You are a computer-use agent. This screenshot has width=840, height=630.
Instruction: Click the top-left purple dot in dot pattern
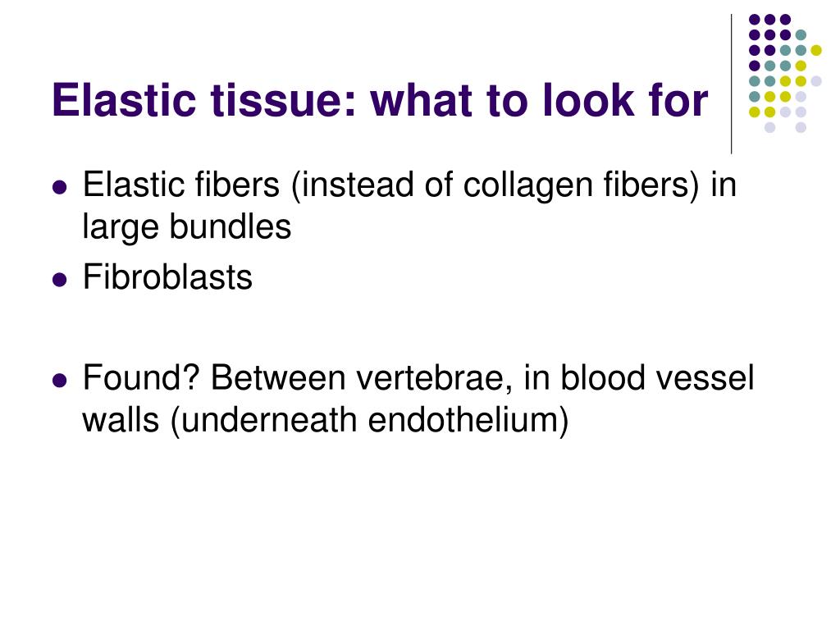coord(755,20)
